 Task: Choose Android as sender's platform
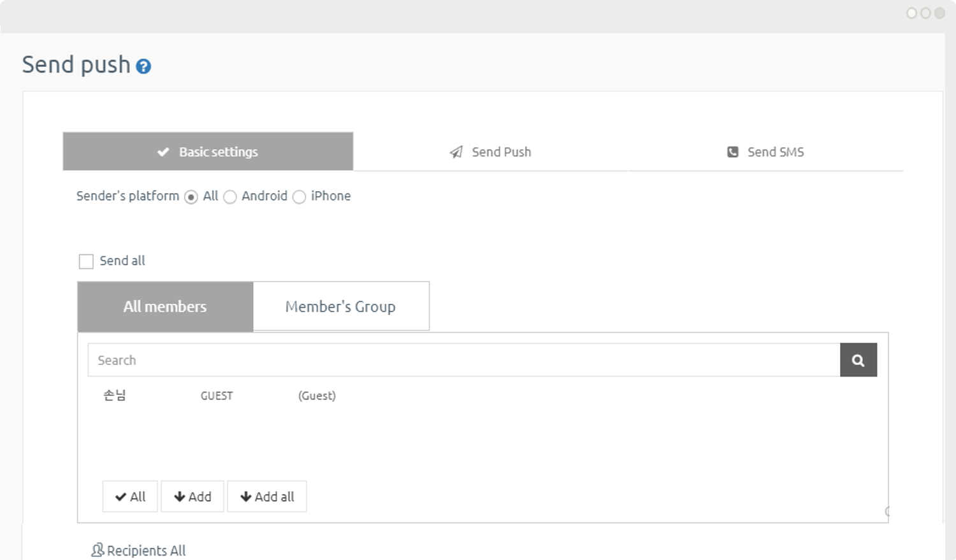[230, 197]
